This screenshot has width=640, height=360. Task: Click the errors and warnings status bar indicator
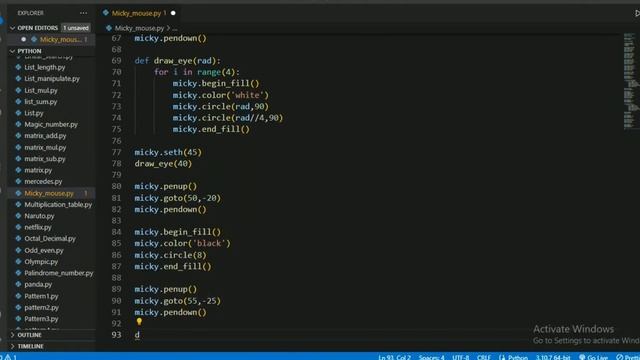pos(8,357)
